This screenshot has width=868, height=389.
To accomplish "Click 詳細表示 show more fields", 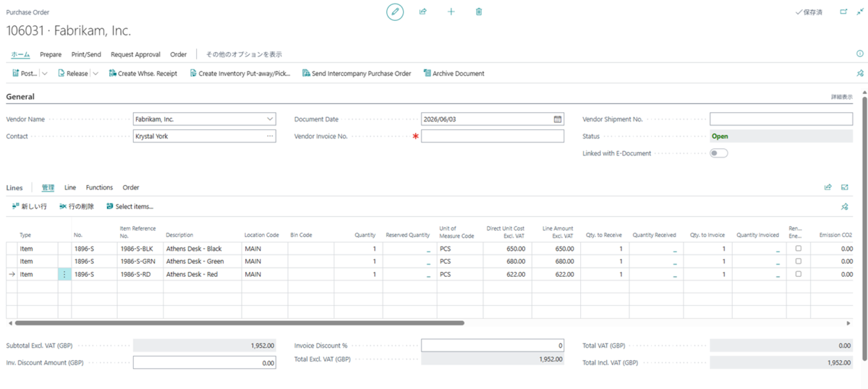I will (841, 96).
